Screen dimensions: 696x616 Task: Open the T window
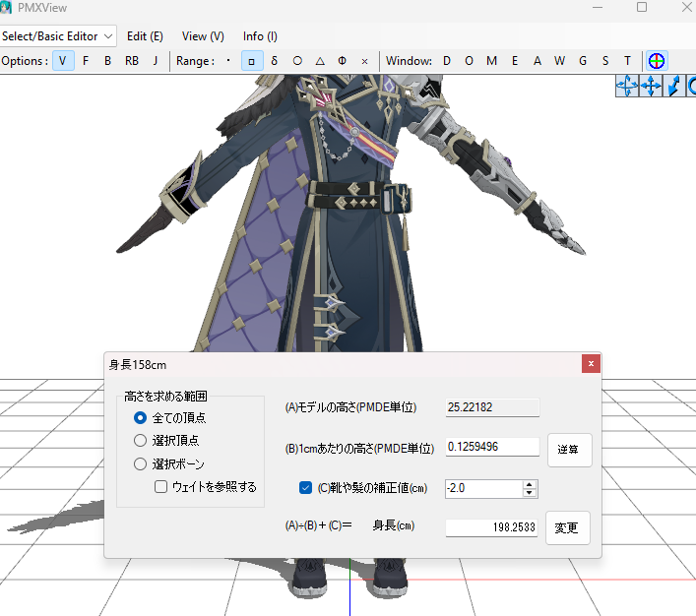point(627,61)
